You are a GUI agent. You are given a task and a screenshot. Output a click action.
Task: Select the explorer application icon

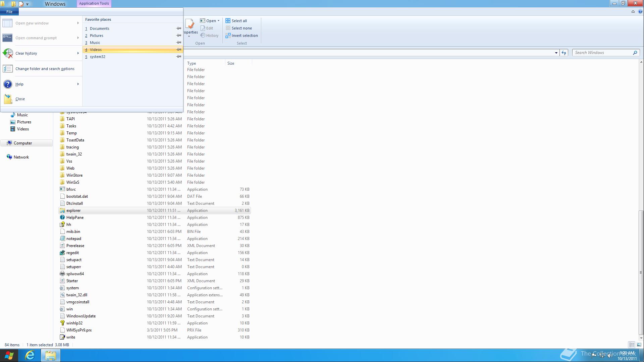pos(62,210)
